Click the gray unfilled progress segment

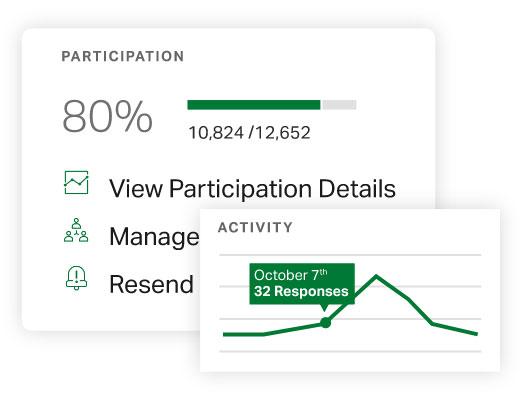(338, 105)
